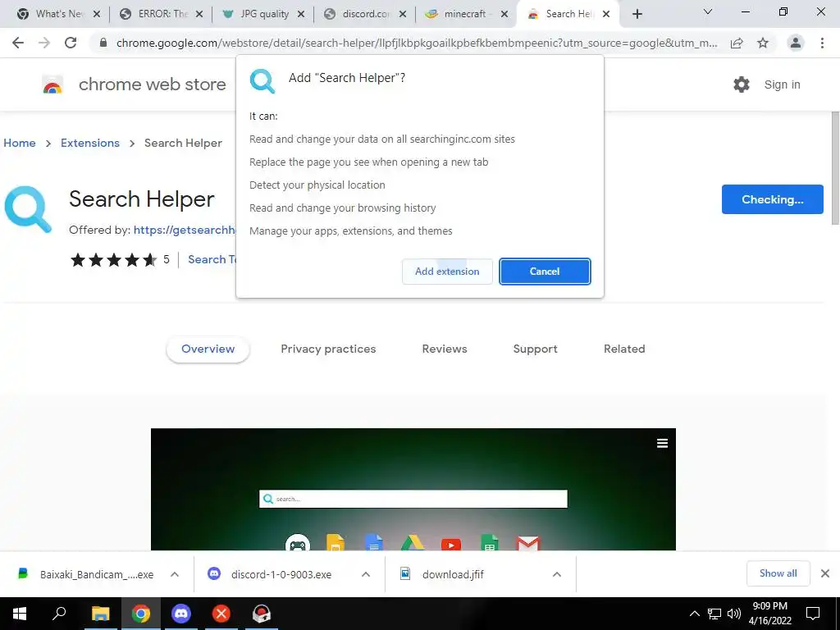Expand options for download.jfif download
Viewport: 840px width, 630px height.
tap(557, 574)
